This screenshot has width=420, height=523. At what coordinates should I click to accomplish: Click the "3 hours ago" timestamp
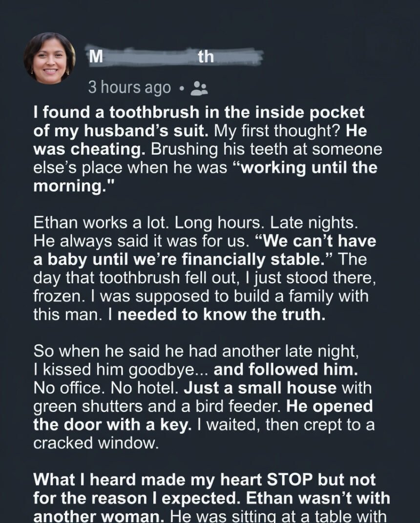(x=129, y=88)
